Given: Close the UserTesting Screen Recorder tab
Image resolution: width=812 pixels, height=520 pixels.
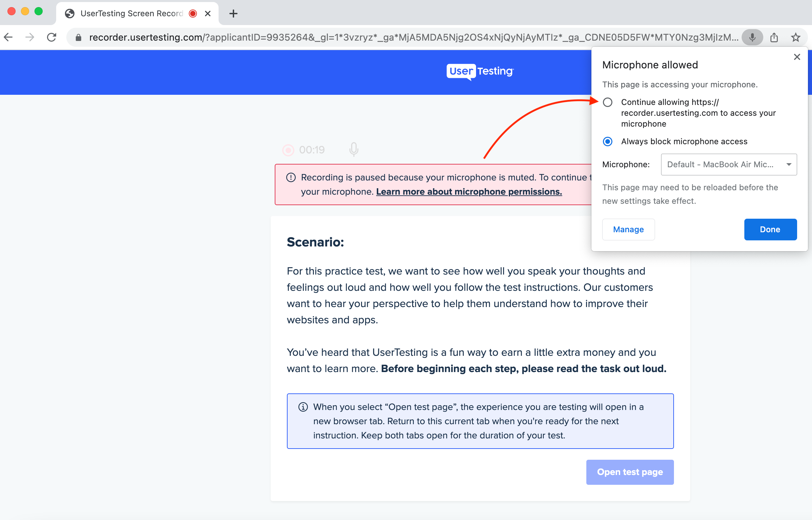Looking at the screenshot, I should click(x=208, y=14).
